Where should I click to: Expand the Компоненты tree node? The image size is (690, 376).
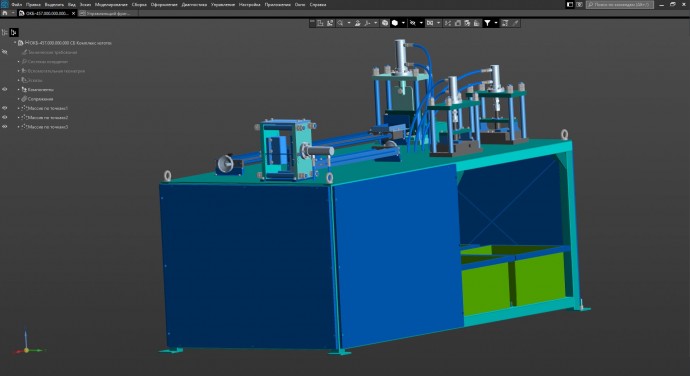point(18,89)
